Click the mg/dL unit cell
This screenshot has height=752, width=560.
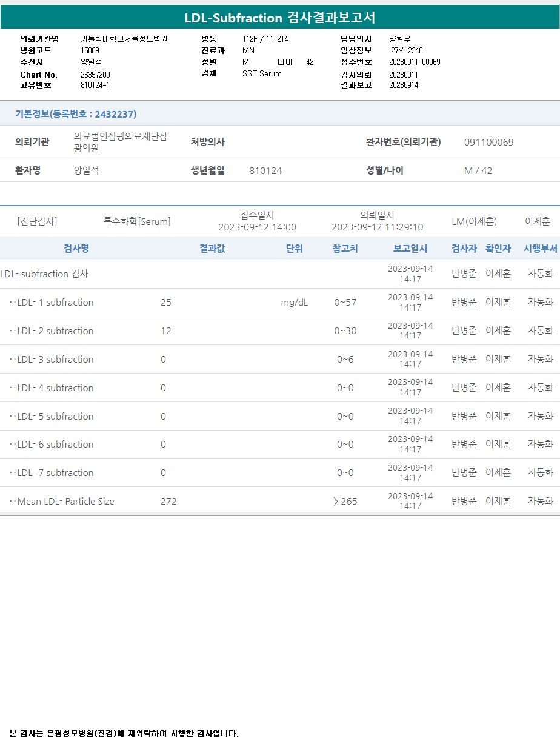point(295,303)
